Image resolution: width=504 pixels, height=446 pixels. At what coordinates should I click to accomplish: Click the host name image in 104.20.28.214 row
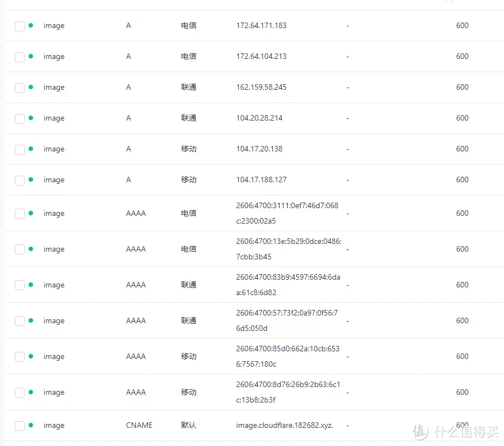pyautogui.click(x=54, y=118)
